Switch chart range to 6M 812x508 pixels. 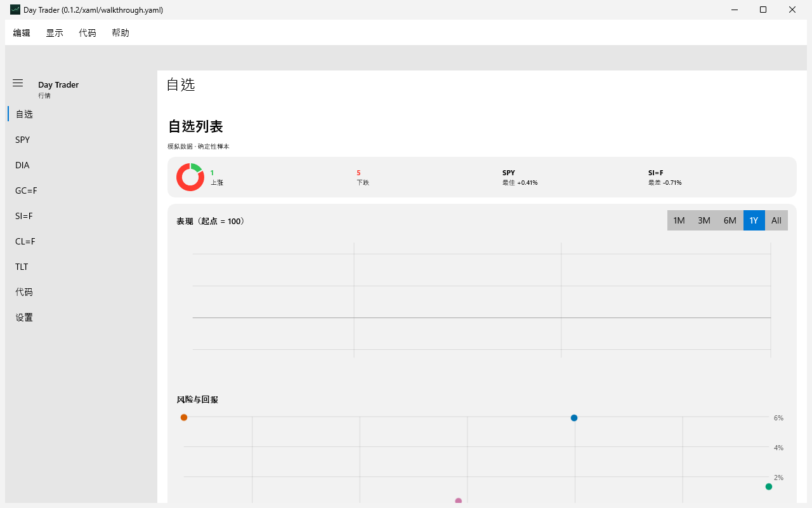tap(730, 220)
